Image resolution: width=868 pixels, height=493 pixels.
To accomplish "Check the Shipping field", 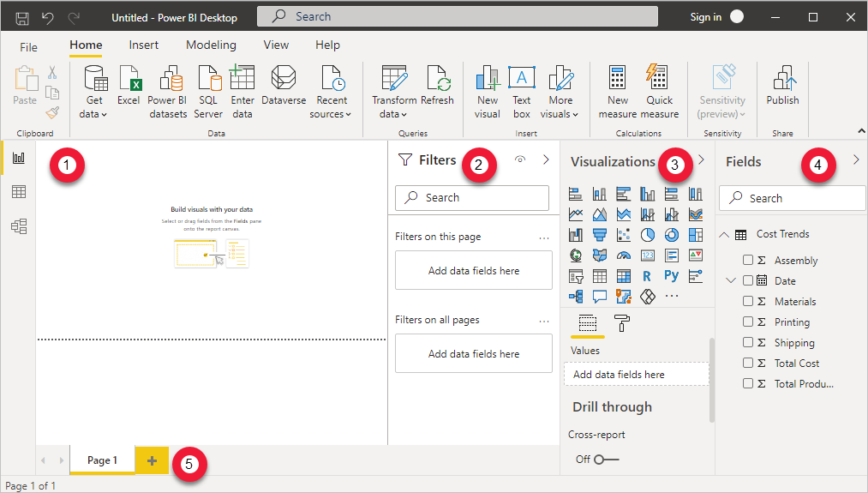I will click(748, 342).
